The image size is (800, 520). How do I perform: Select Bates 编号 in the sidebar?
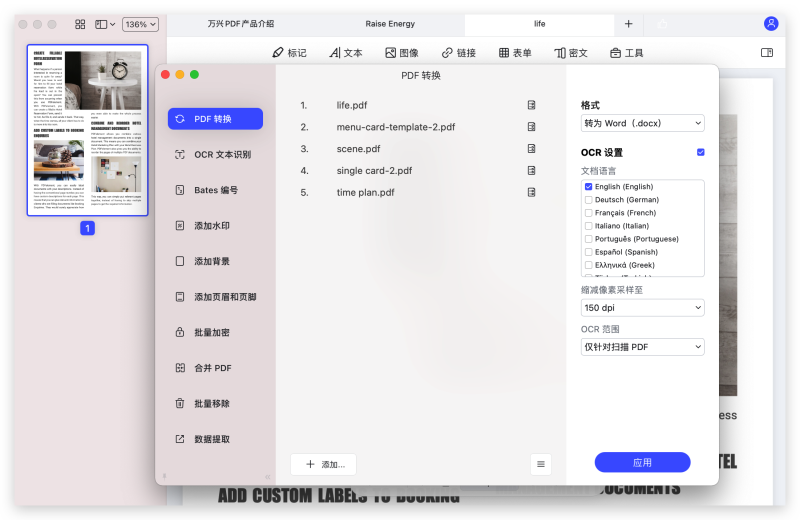[x=215, y=190]
